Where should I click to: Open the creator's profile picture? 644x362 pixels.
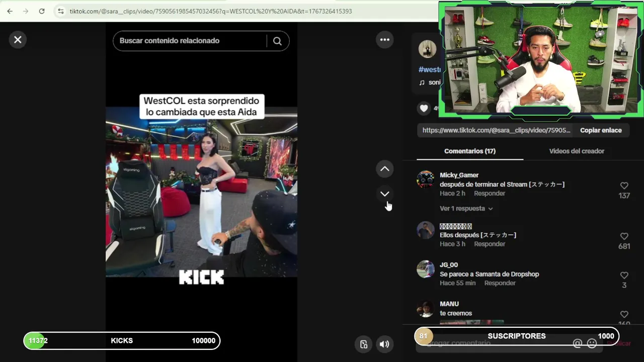pos(428,49)
